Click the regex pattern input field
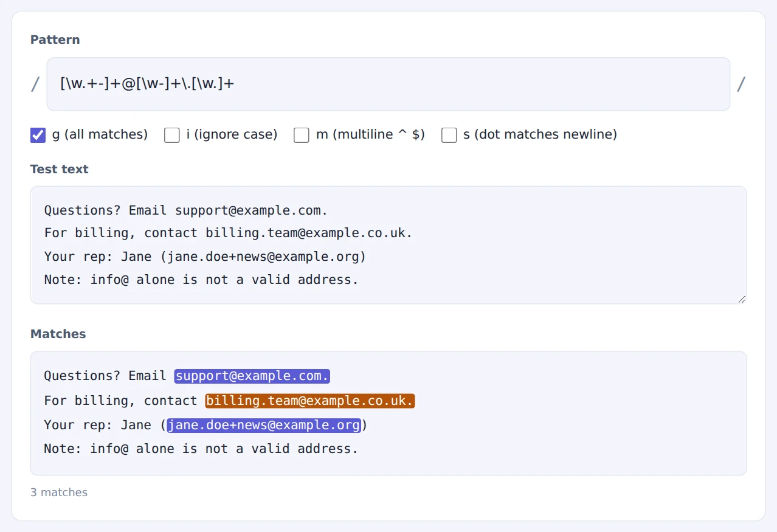The width and height of the screenshot is (777, 532). [388, 84]
